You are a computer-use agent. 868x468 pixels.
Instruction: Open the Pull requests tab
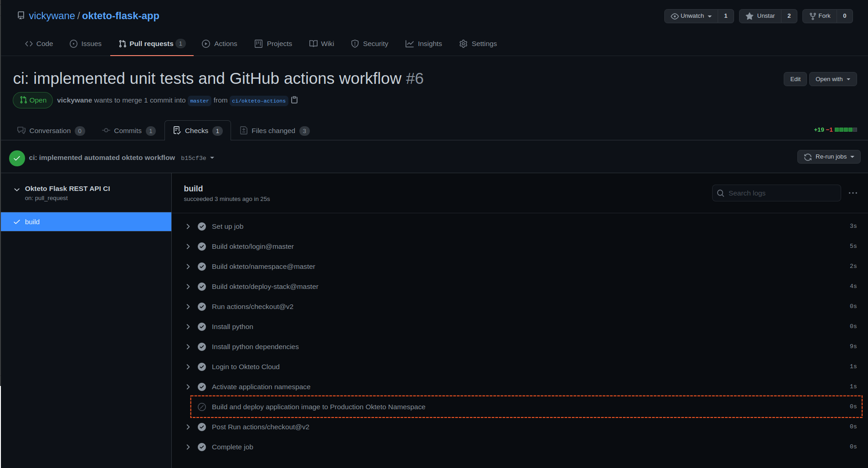coord(152,44)
